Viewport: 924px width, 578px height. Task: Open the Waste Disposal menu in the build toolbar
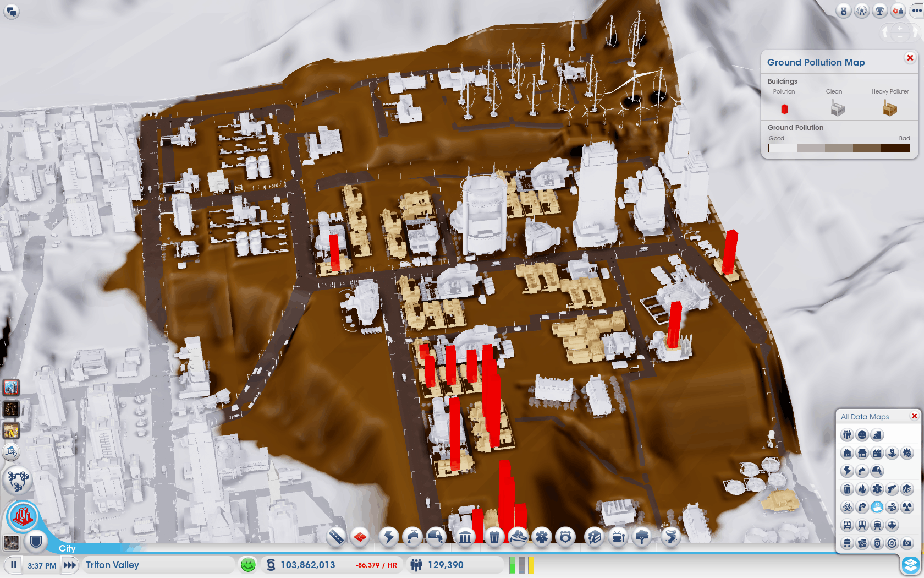click(x=494, y=536)
